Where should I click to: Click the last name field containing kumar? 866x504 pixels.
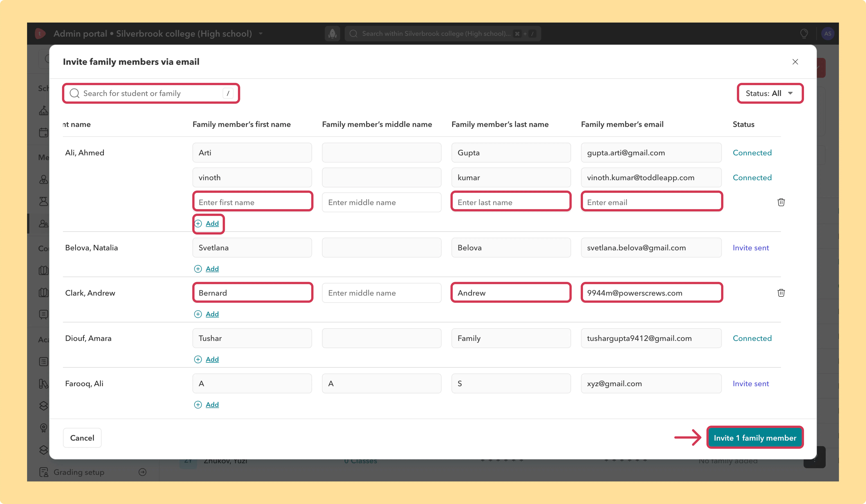[x=511, y=178]
